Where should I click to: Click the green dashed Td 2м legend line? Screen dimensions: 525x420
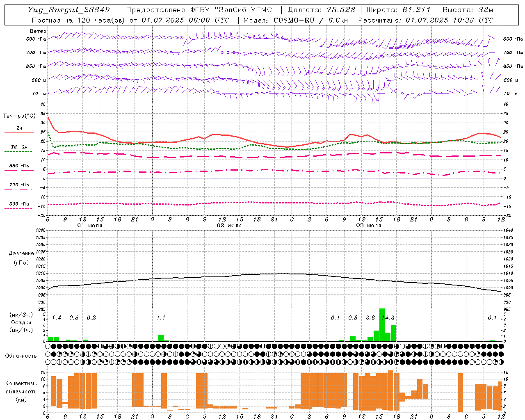coord(18,151)
